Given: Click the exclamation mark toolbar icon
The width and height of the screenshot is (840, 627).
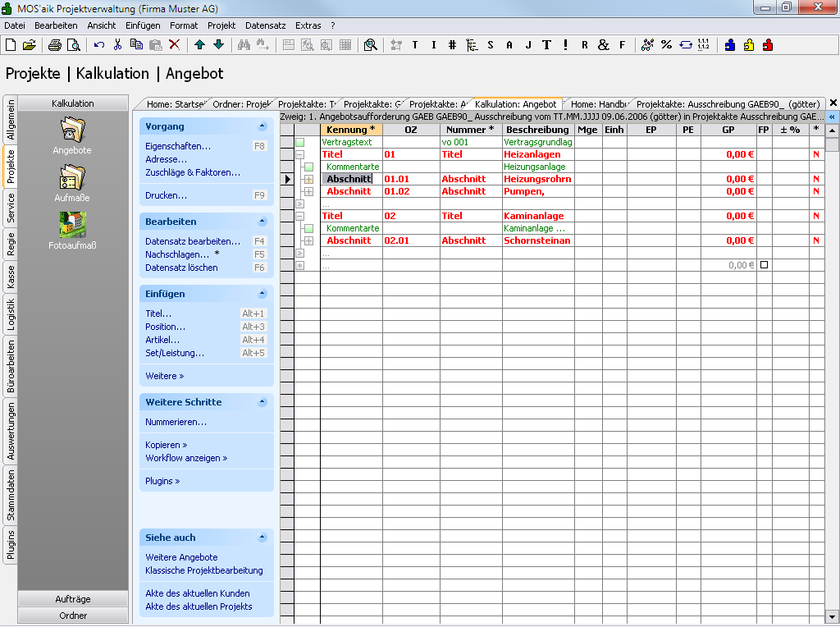Looking at the screenshot, I should click(565, 45).
